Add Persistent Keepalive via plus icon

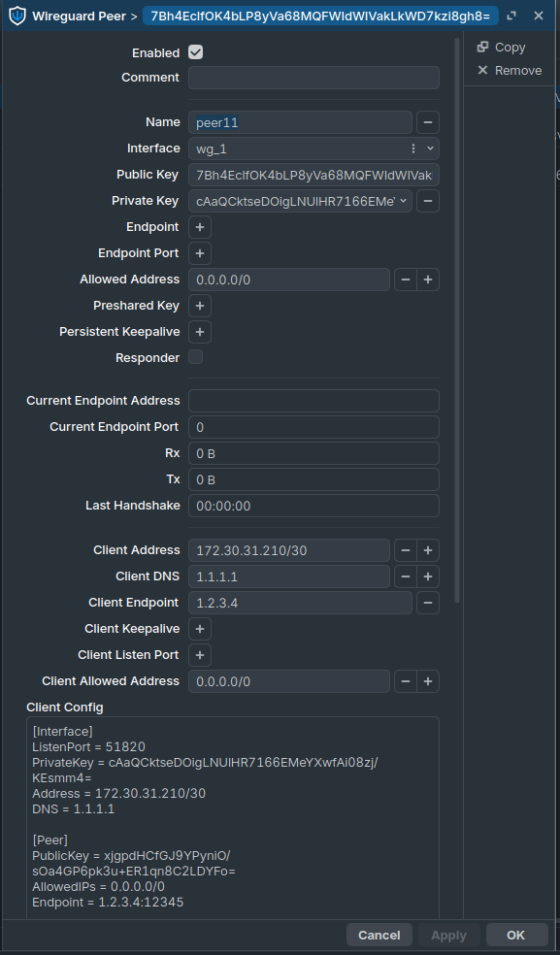tap(199, 332)
